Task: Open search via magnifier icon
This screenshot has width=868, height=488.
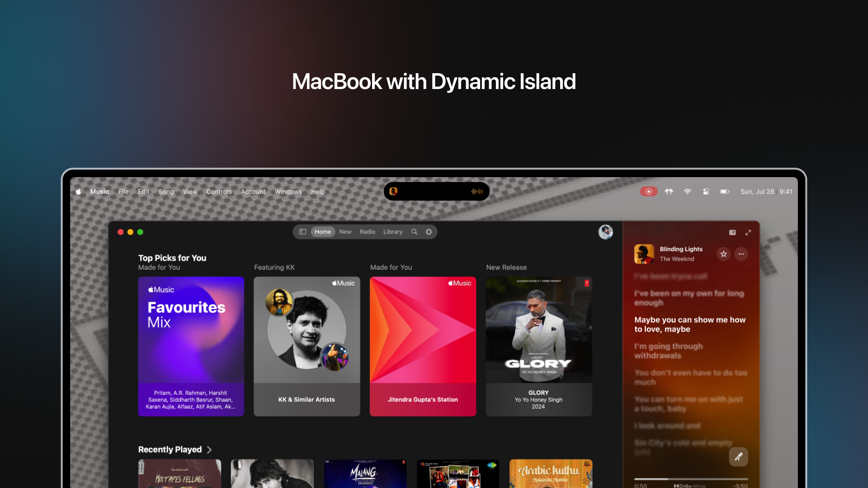Action: 414,232
